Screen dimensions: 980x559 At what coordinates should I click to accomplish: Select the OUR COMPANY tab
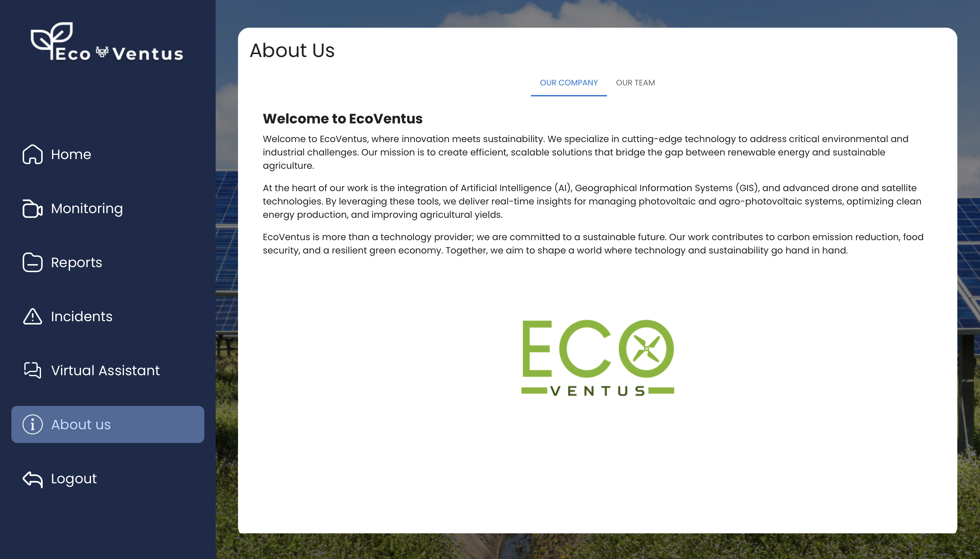pos(568,82)
